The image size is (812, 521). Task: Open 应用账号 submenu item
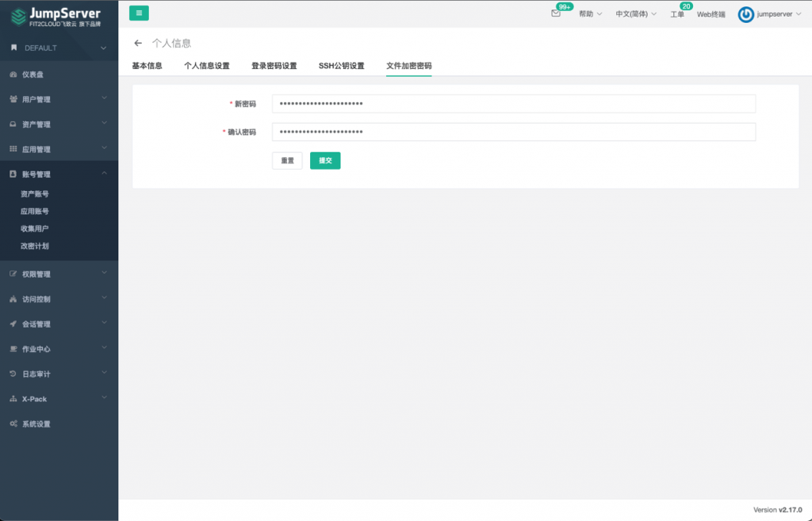(x=35, y=211)
